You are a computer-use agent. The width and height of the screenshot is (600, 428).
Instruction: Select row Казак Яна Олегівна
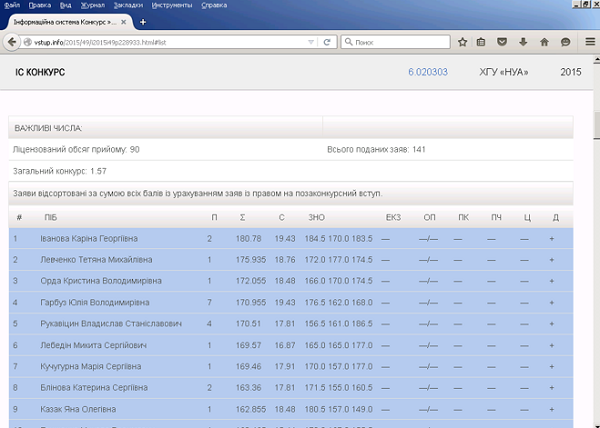[x=291, y=409]
